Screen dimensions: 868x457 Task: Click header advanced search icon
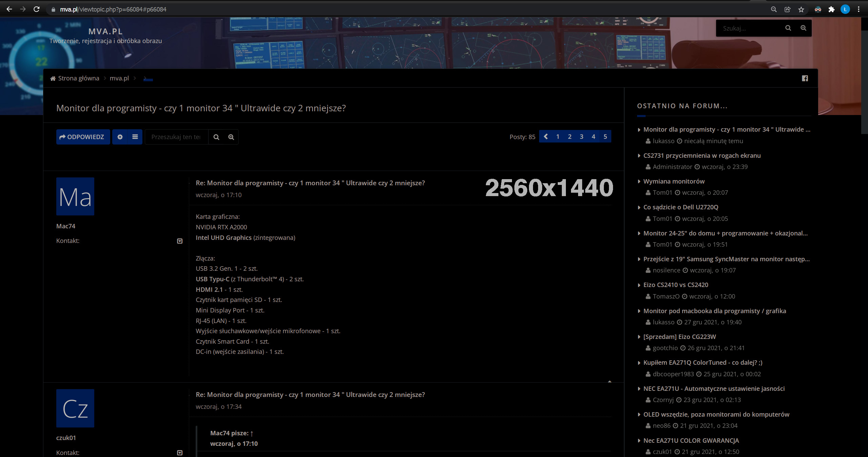point(803,28)
